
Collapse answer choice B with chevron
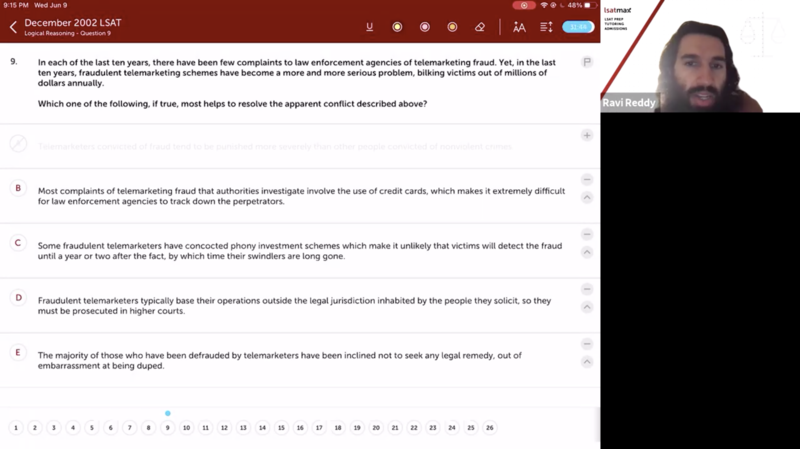tap(587, 198)
